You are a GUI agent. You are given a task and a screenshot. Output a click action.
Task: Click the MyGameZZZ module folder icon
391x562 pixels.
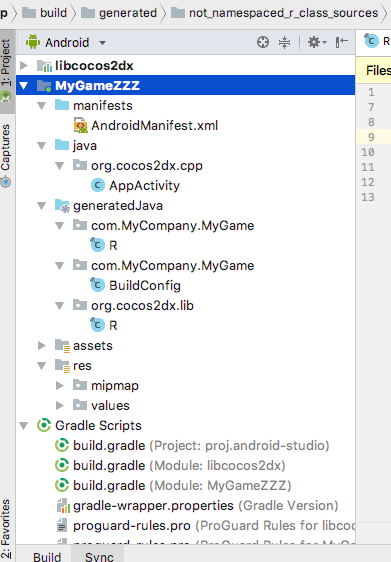44,86
